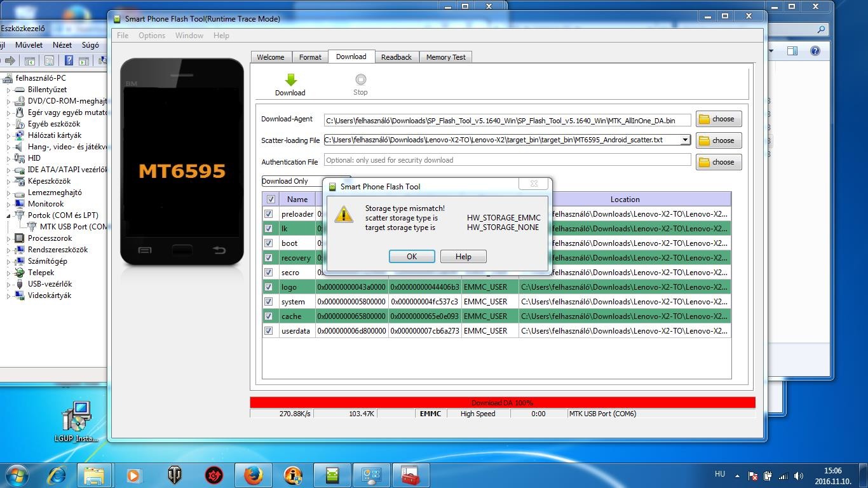Viewport: 868px width, 488px height.
Task: Uncheck the logo partition checkbox
Action: [269, 287]
